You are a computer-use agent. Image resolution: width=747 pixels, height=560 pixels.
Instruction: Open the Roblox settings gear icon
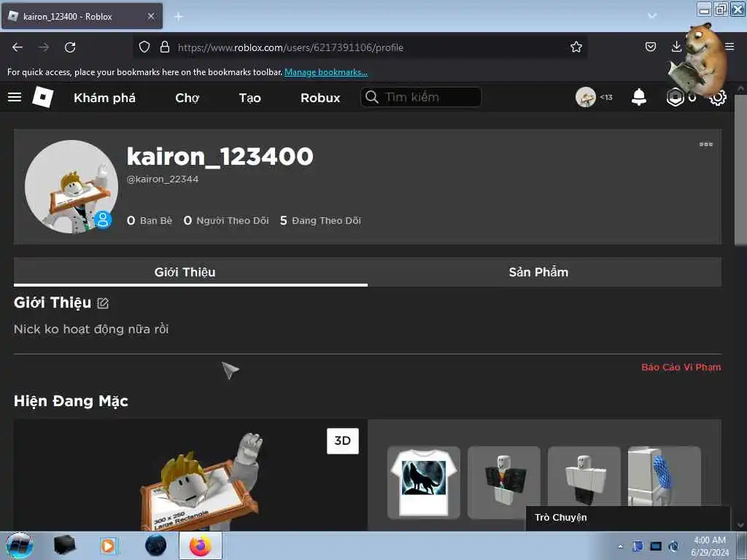pos(718,98)
